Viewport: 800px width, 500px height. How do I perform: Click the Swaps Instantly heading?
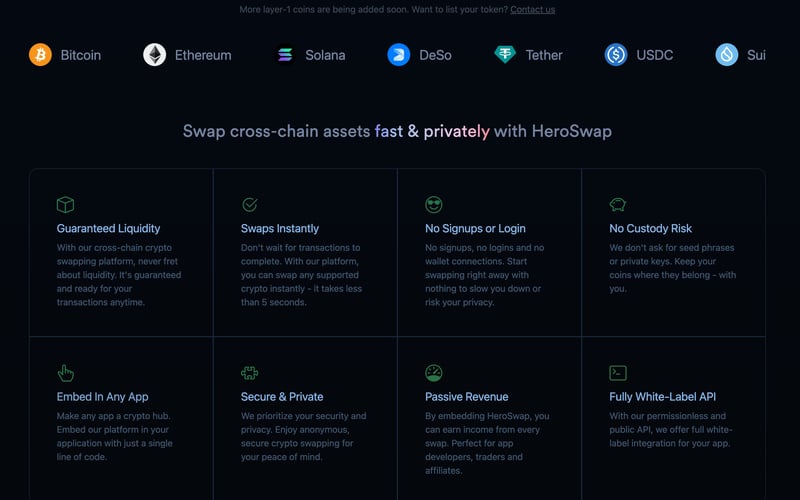(x=280, y=229)
